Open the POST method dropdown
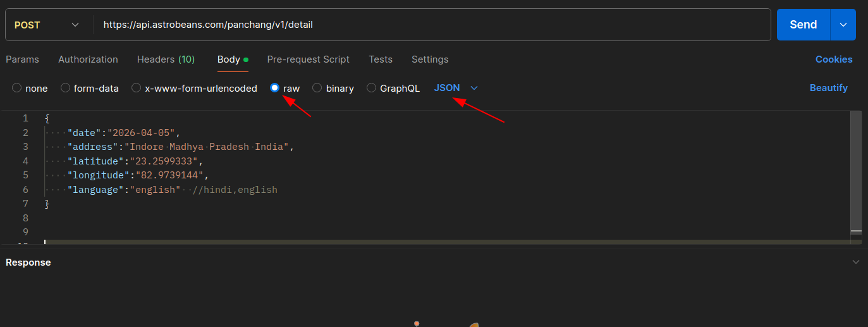This screenshot has height=327, width=868. point(47,25)
